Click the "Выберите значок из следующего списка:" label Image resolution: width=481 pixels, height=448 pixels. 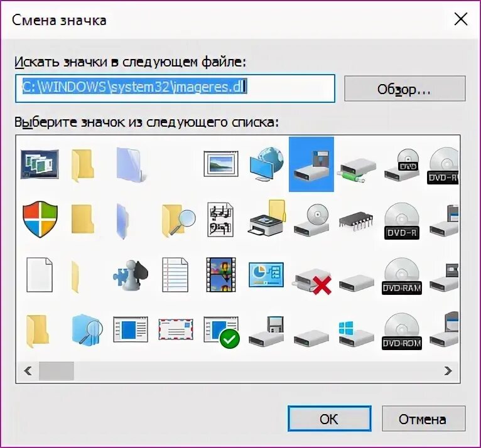[x=147, y=122]
